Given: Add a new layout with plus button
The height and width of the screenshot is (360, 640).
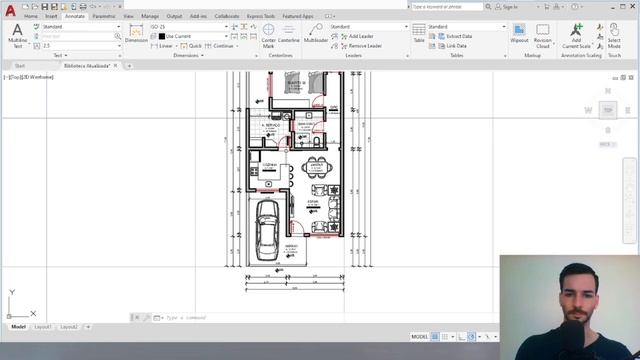Looking at the screenshot, I should click(x=88, y=327).
